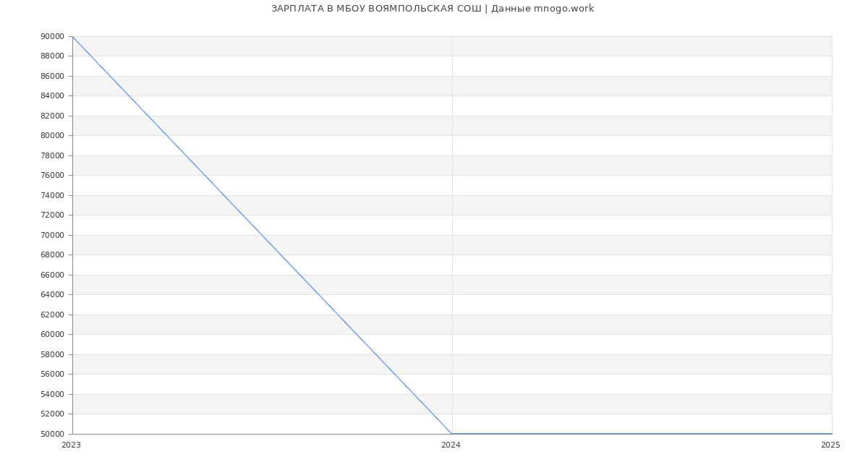Select the 88000 y-axis label
868x470 pixels.
tap(53, 56)
